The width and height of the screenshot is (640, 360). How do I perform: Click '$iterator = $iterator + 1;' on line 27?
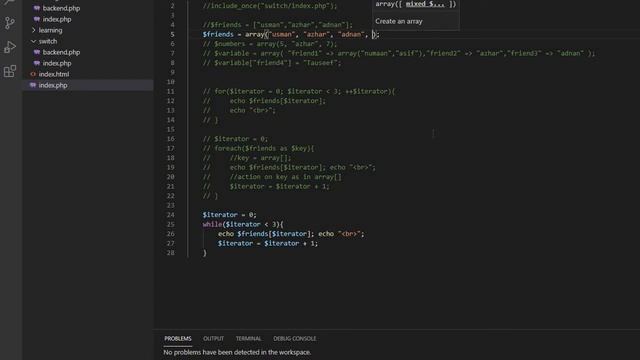point(268,243)
